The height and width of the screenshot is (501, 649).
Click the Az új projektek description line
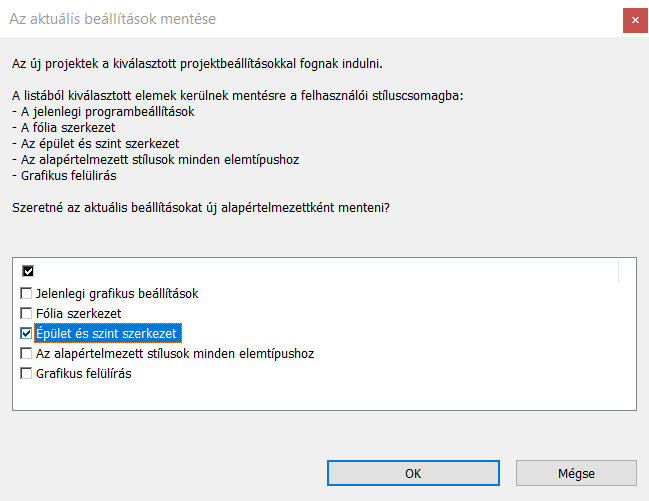click(197, 64)
